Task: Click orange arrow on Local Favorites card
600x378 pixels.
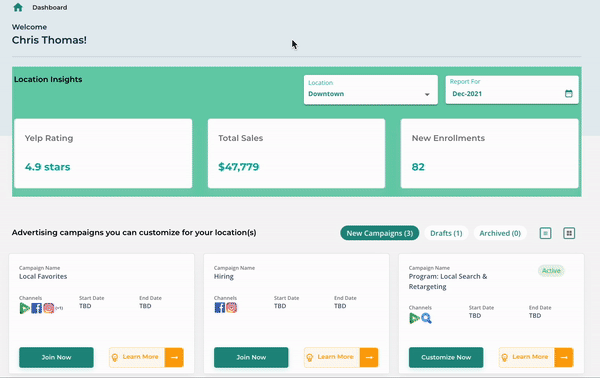Action: 174,357
